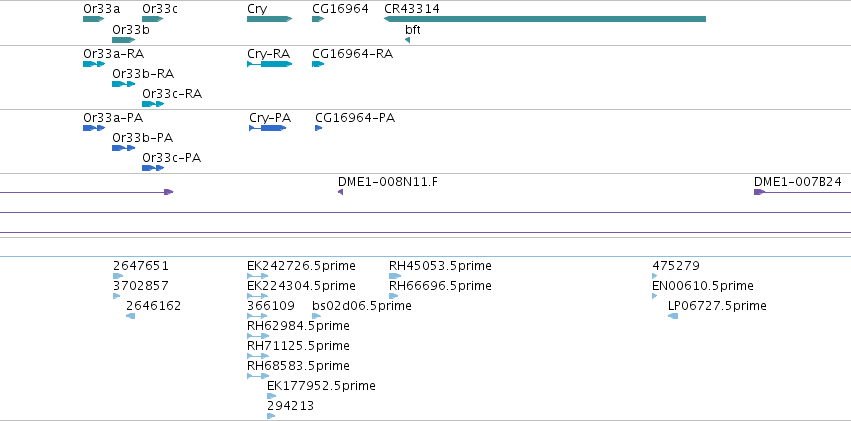The image size is (851, 421).
Task: Click the CG16964-RA transcript
Action: coord(318,64)
